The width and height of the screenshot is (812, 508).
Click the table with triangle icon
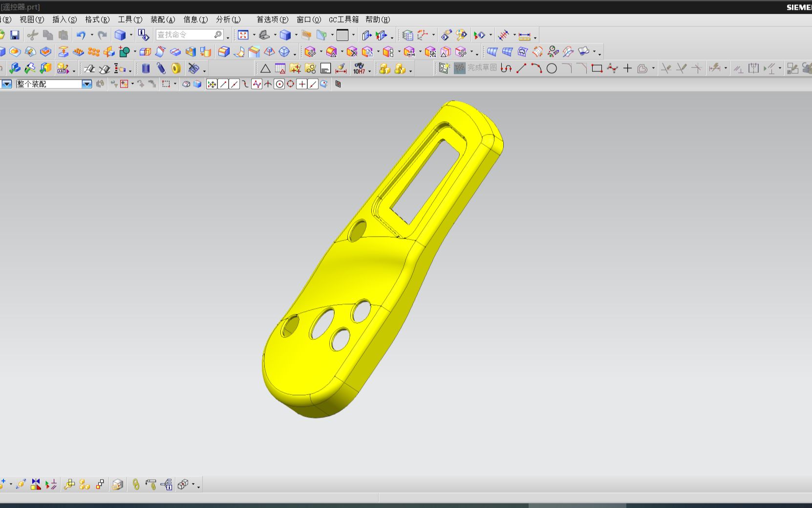[x=280, y=68]
